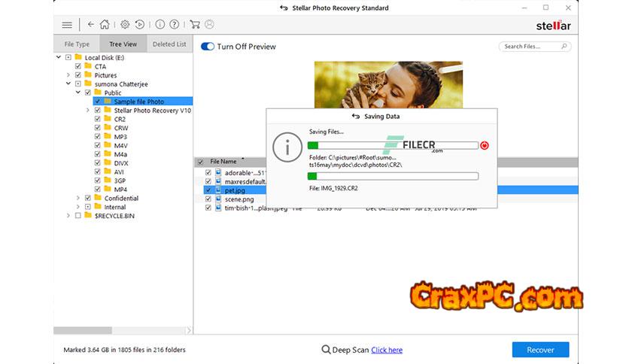629x364 pixels.
Task: Open the info icon in toolbar
Action: pos(160,25)
